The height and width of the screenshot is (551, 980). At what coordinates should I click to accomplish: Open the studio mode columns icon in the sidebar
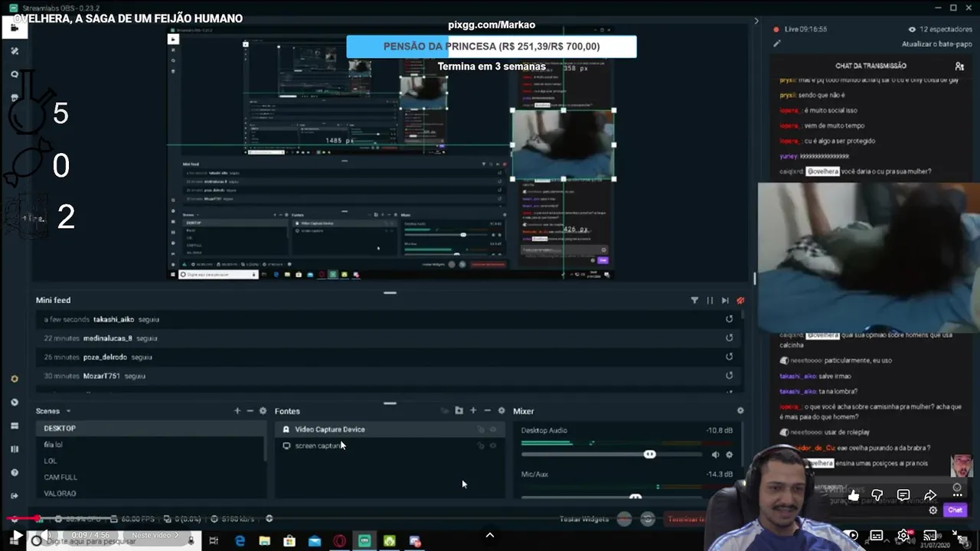[15, 449]
